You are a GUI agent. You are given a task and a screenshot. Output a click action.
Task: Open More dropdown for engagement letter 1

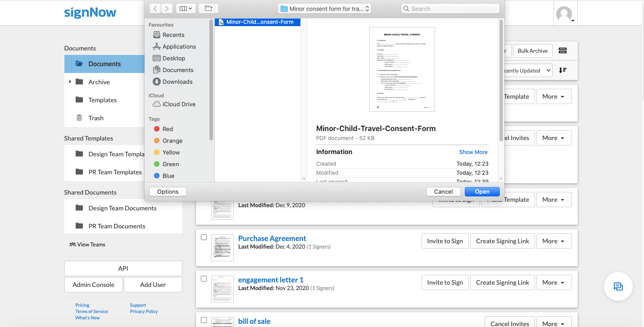[554, 282]
